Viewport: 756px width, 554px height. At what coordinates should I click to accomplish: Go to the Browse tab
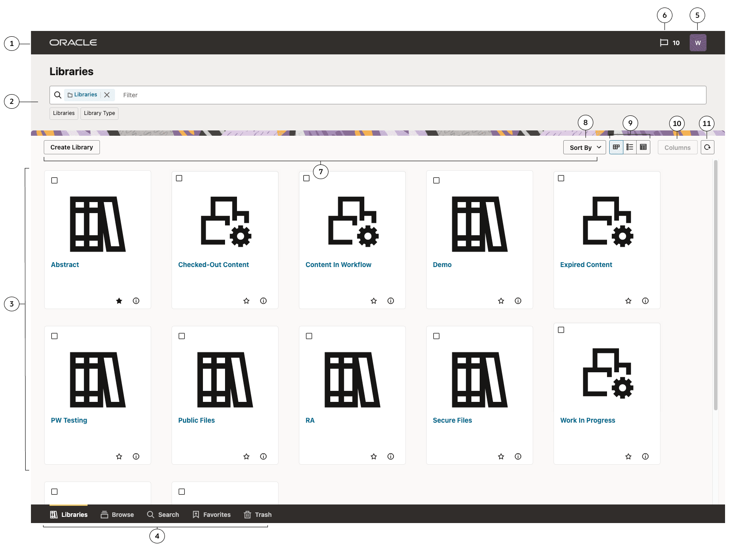tap(117, 515)
